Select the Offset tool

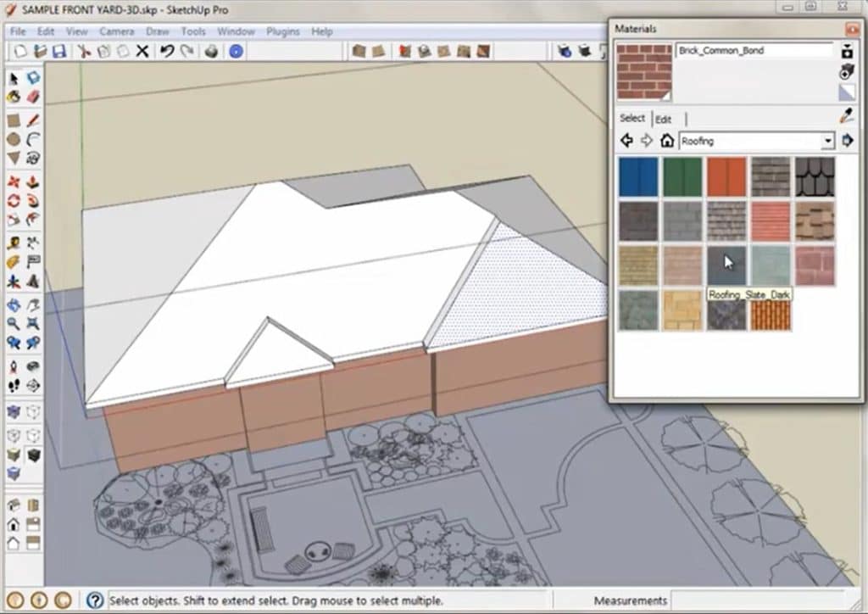pyautogui.click(x=33, y=220)
